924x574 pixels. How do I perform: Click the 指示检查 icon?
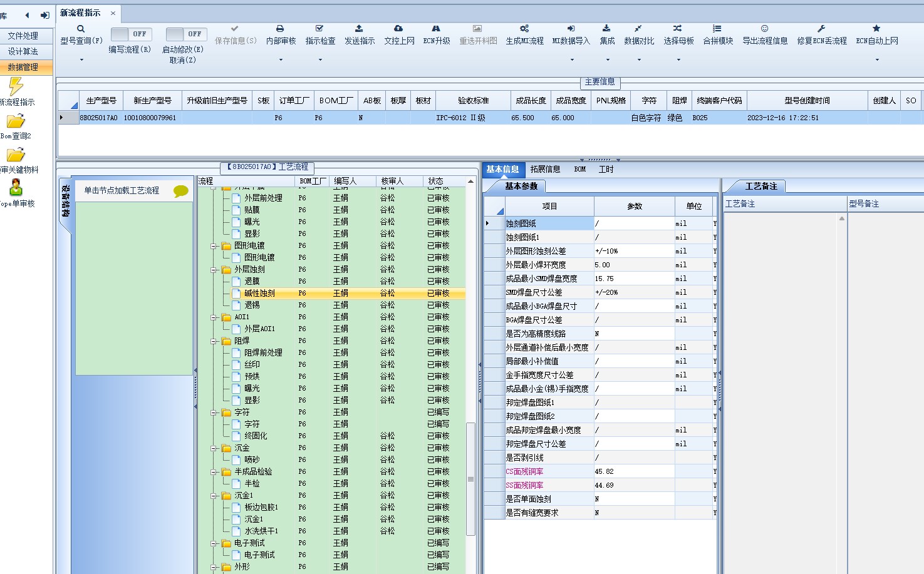(319, 28)
